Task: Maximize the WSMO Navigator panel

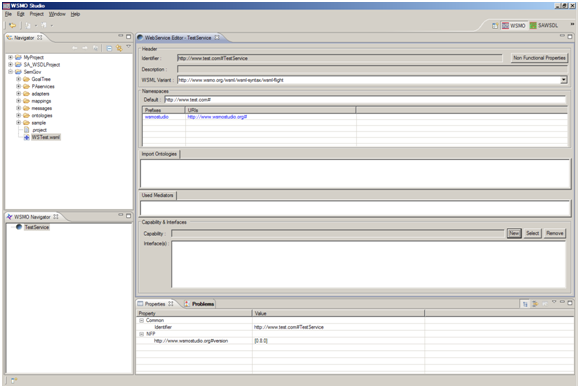Action: coord(128,216)
